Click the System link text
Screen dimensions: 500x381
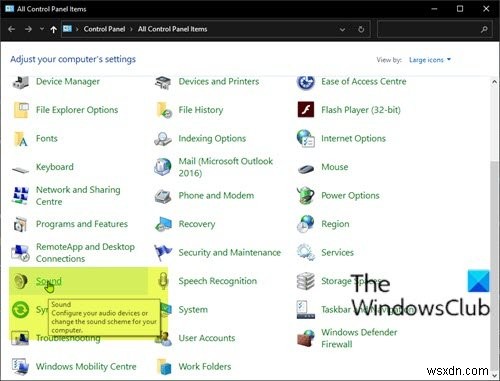coord(193,310)
